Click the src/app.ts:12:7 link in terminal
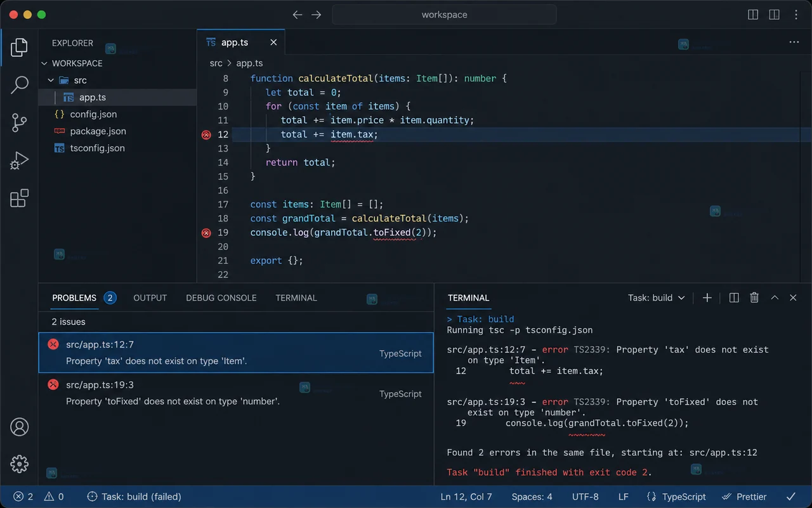 [x=486, y=350]
